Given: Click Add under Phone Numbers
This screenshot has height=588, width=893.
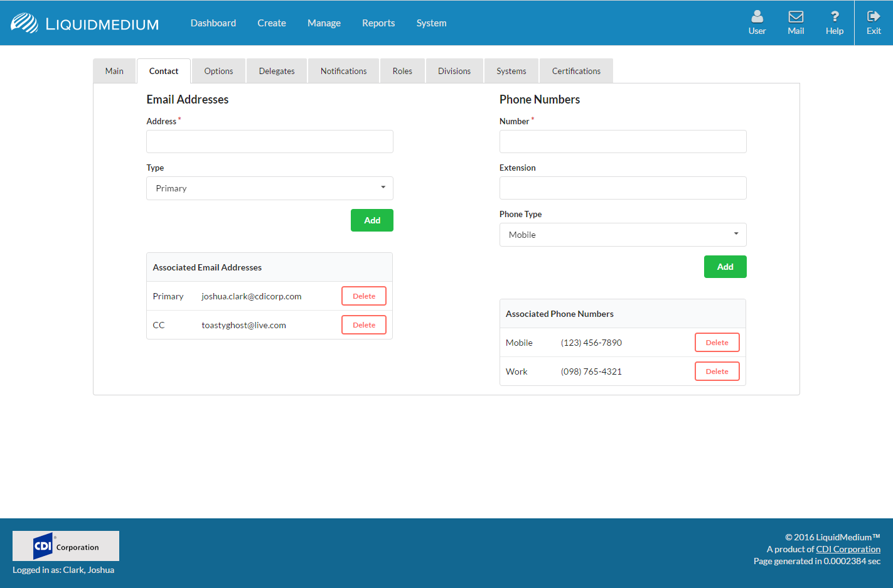Looking at the screenshot, I should (x=725, y=267).
